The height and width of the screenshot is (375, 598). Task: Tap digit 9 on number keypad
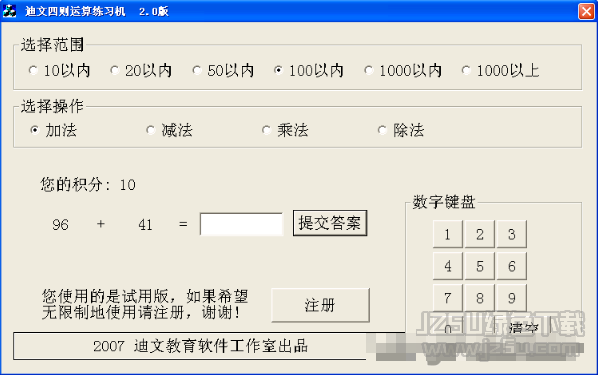coord(512,298)
